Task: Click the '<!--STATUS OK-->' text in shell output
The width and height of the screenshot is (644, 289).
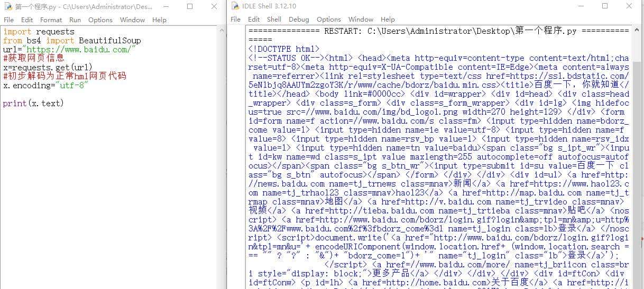Action: point(286,58)
